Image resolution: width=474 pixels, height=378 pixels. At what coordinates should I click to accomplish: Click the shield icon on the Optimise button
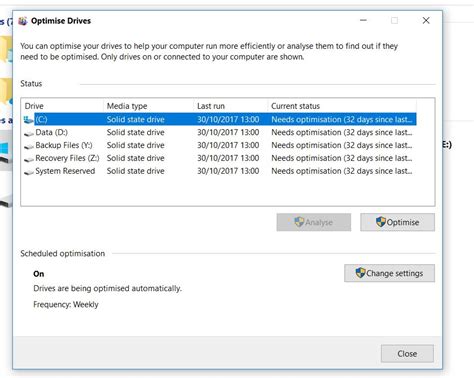381,222
